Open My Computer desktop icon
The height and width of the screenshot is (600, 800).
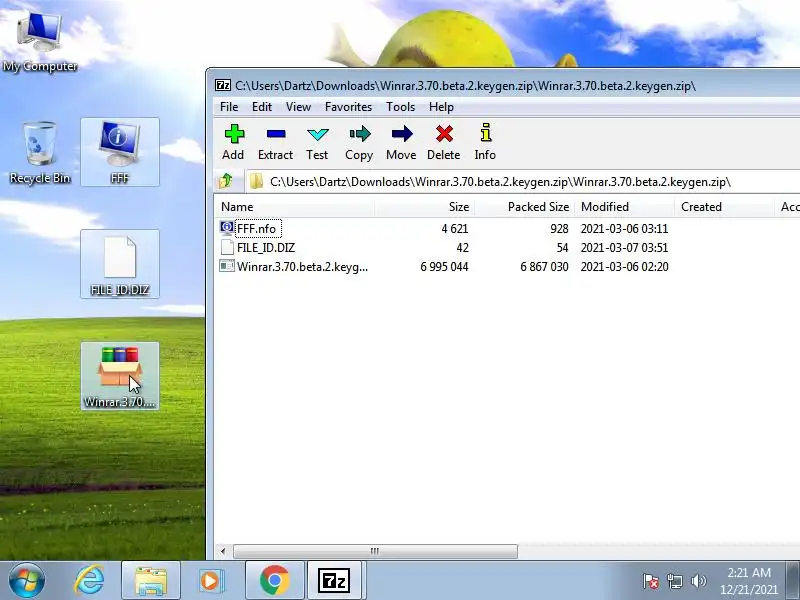[40, 43]
